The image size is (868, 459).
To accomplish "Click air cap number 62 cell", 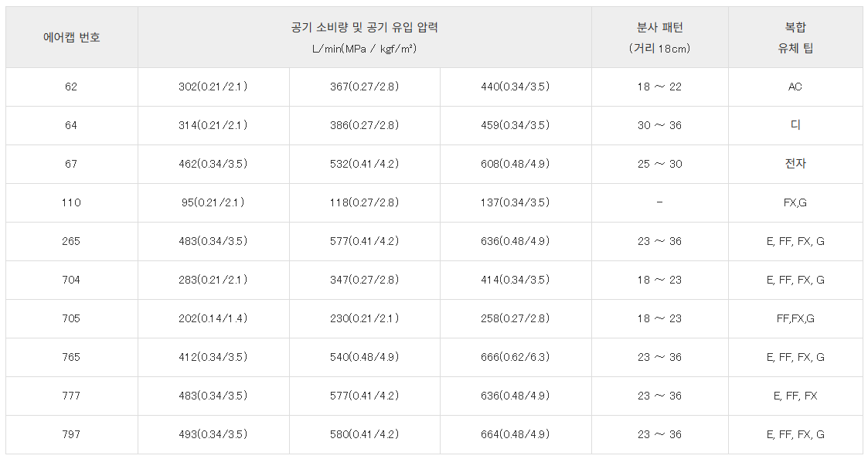I will click(x=71, y=87).
